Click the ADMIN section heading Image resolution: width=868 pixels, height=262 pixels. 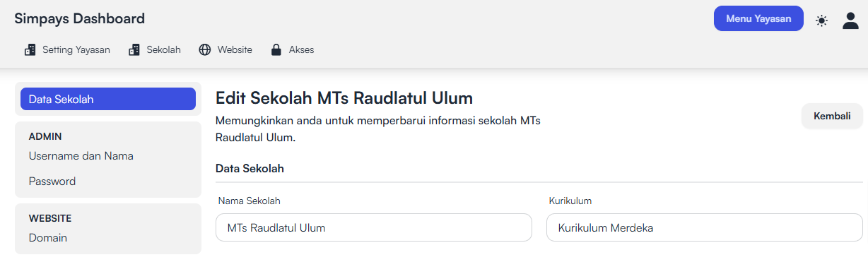[x=45, y=136]
